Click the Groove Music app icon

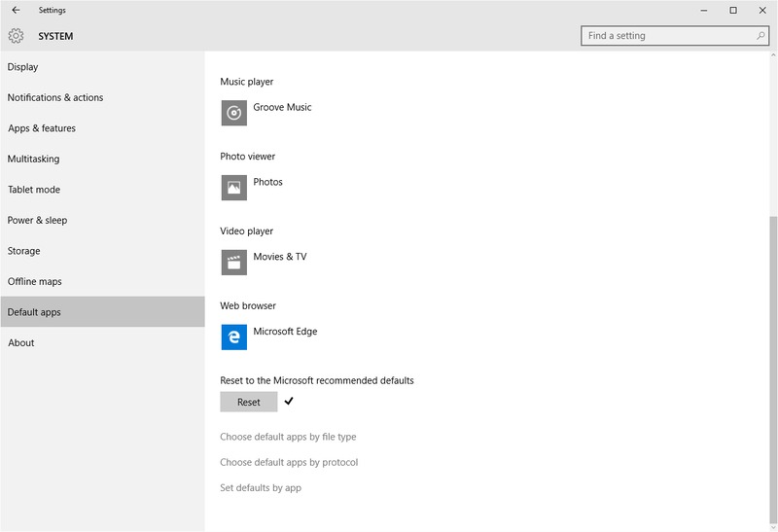click(233, 113)
